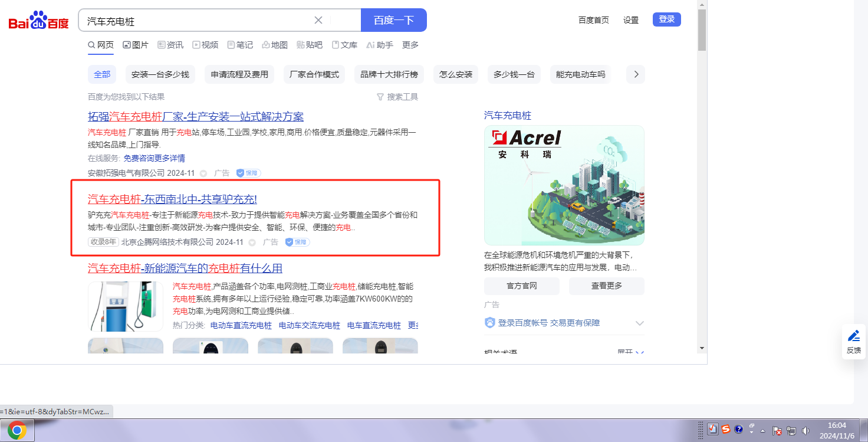This screenshot has width=868, height=442.
Task: Open the 汽车充电桩-东西南北中-共享驴充充 result link
Action: (x=172, y=199)
